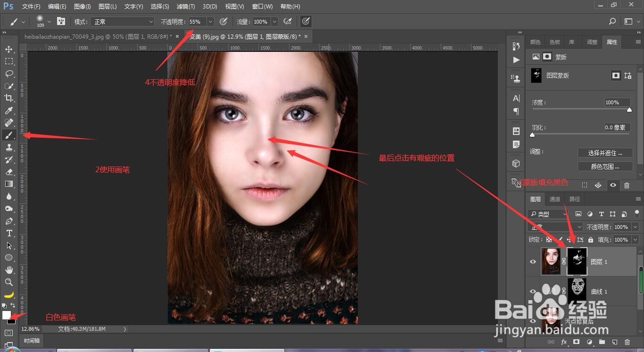Select the Rectangular Marquee tool
Viewport: 644px width, 352px height.
click(9, 61)
